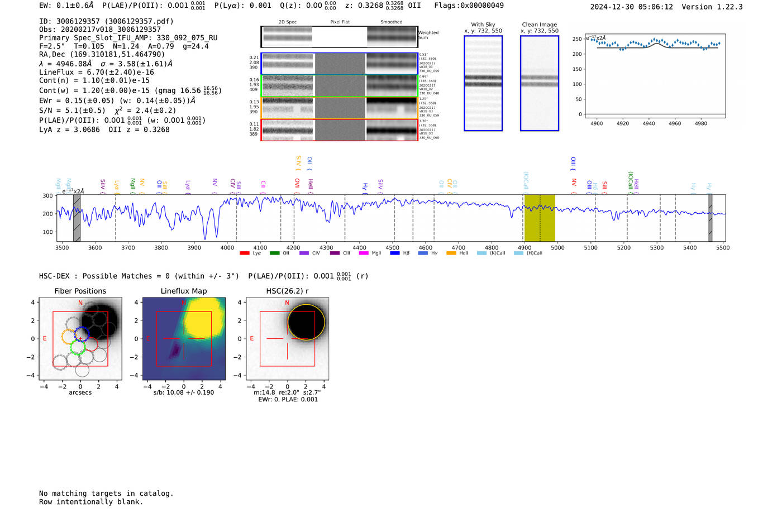The width and height of the screenshot is (782, 532).
Task: Select the "No matching targets in catalog." text
Action: point(106,493)
